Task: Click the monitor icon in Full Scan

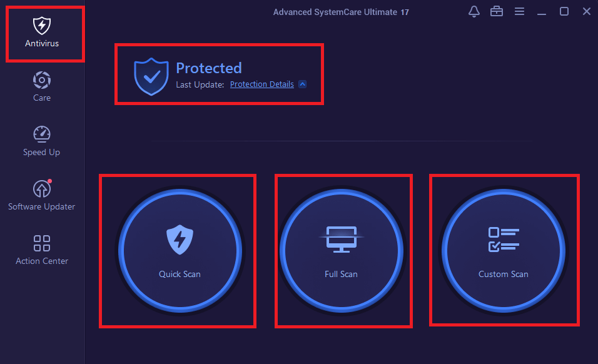Action: [x=342, y=239]
